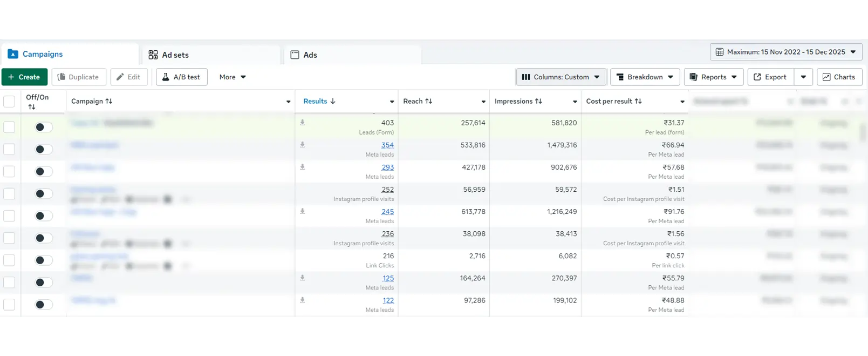
Task: Toggle off the first campaign with 403 leads
Action: click(44, 127)
